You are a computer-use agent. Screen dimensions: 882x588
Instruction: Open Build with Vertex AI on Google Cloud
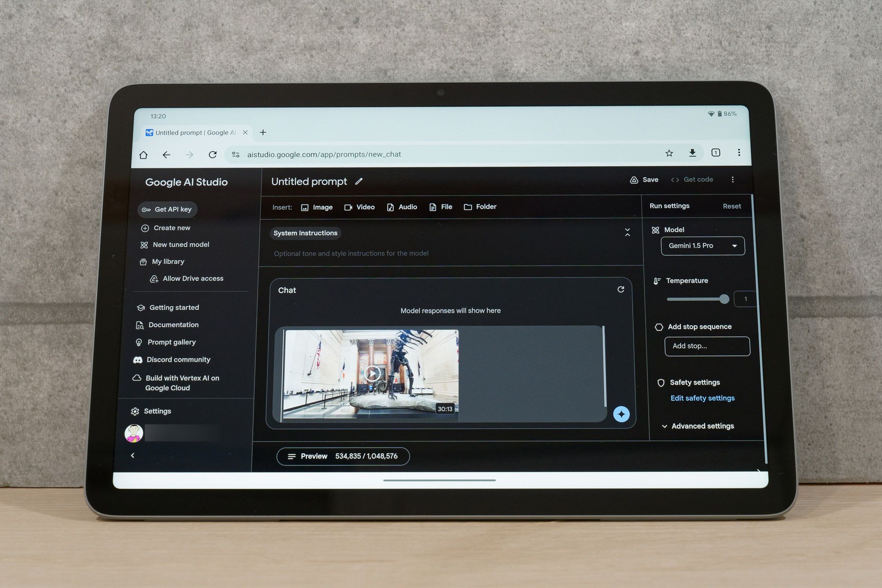click(176, 383)
